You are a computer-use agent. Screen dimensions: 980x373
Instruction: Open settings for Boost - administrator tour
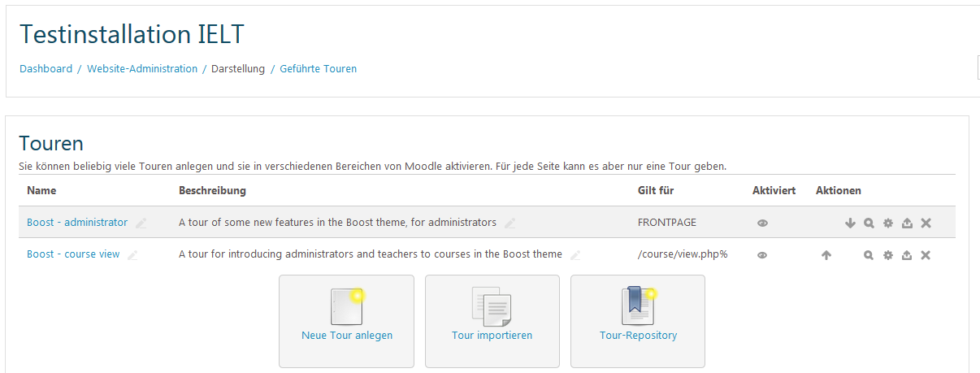[888, 223]
